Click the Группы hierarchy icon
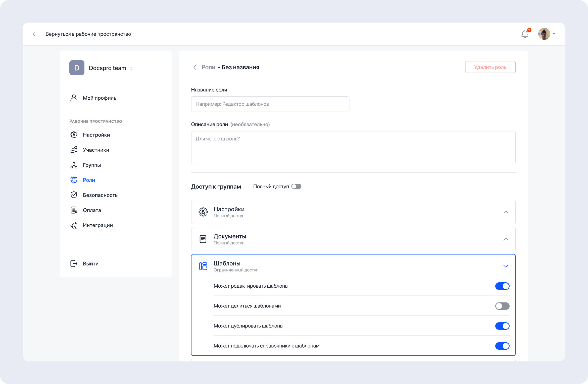Image resolution: width=588 pixels, height=384 pixels. (74, 165)
